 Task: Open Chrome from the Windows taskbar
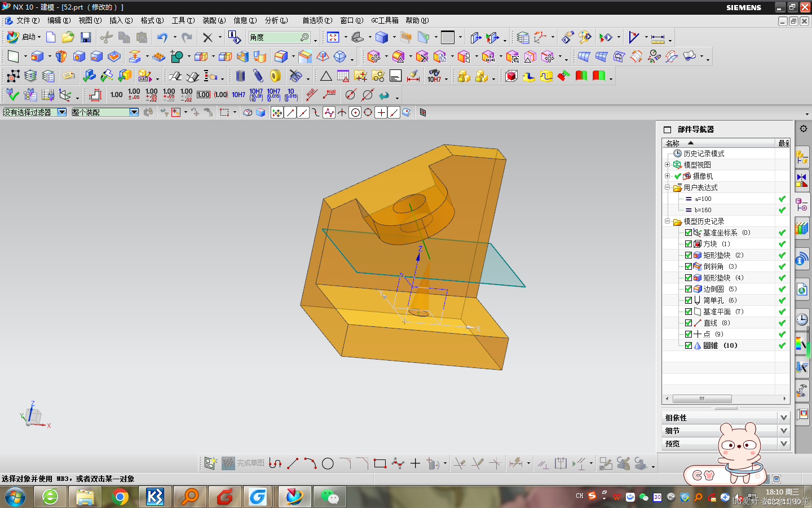(x=120, y=497)
